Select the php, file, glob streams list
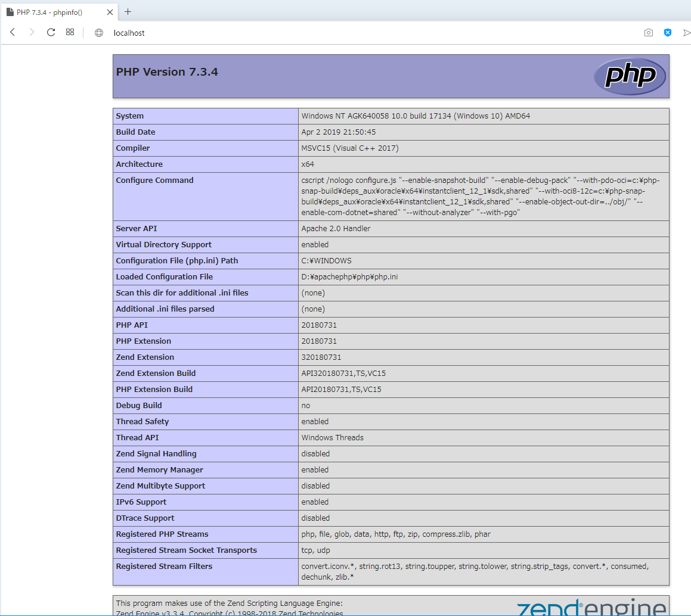The height and width of the screenshot is (616, 691). [x=396, y=534]
